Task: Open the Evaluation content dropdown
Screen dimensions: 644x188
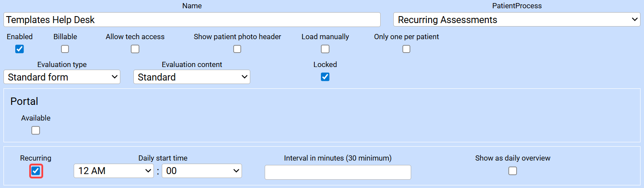Action: 192,77
